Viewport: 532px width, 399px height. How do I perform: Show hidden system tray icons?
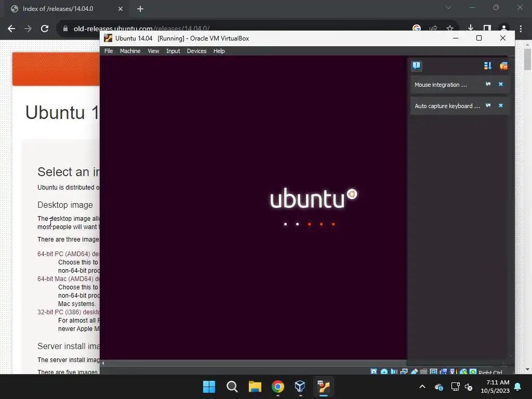coord(422,387)
